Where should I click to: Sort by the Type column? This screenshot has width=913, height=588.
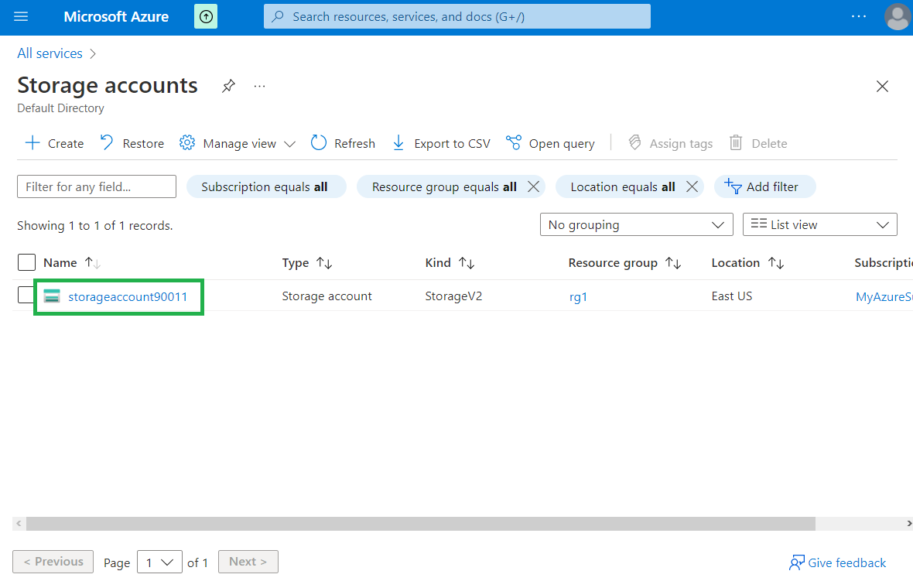point(307,263)
